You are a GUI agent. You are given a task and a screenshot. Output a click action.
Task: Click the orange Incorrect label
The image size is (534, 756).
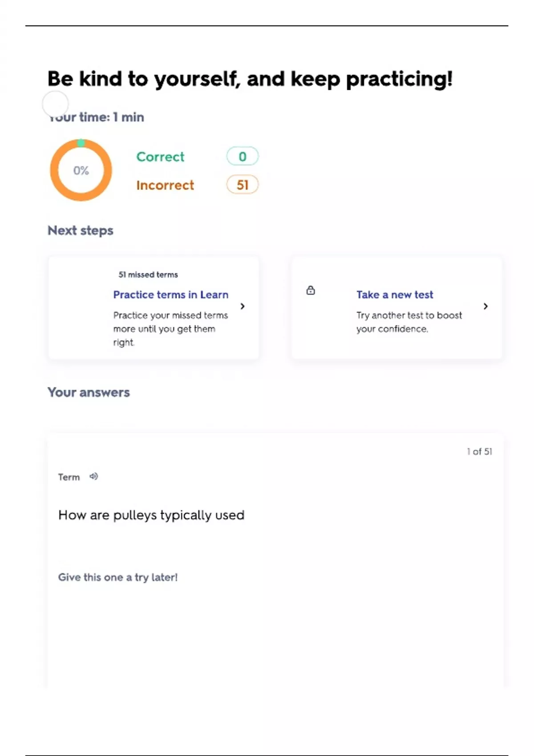coord(165,185)
